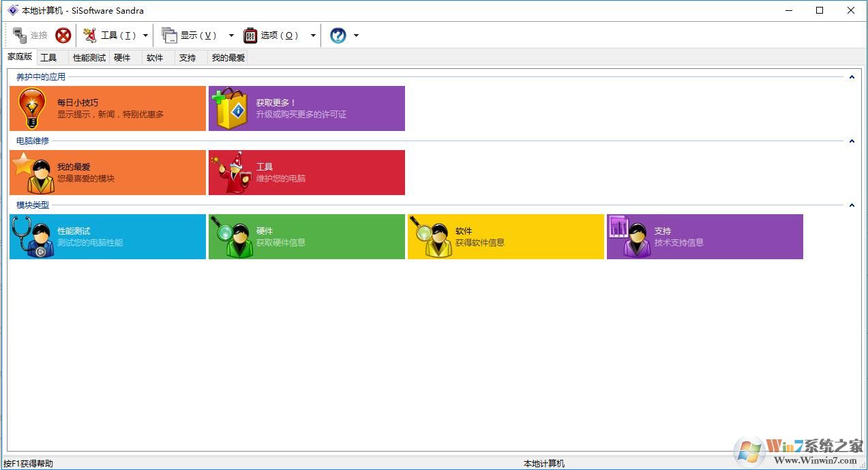Open the 工具 maintenance tile
Screen dimensions: 868x470
point(306,172)
